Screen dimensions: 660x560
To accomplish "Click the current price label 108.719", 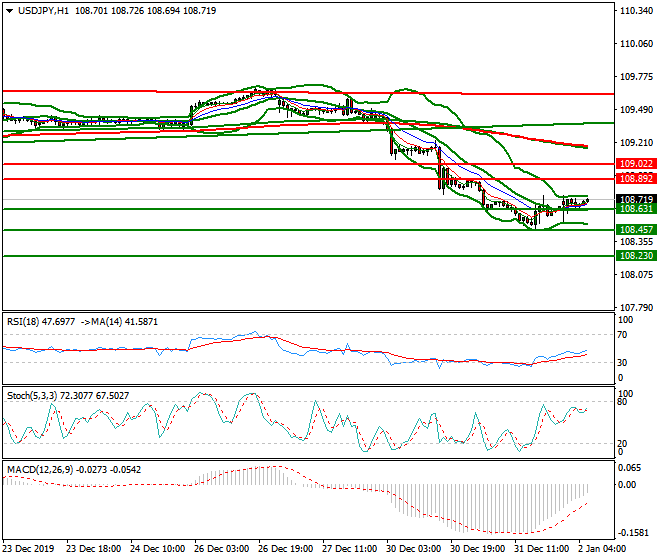I will pos(636,199).
